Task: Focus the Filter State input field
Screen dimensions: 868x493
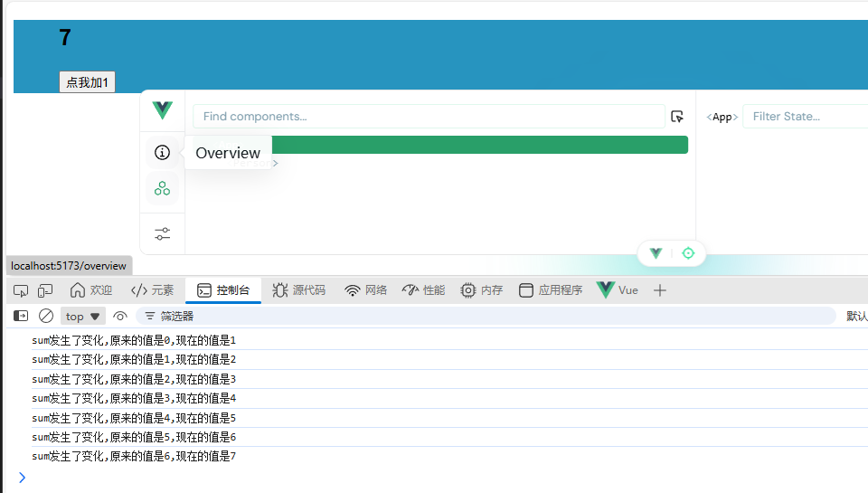Action: point(805,117)
